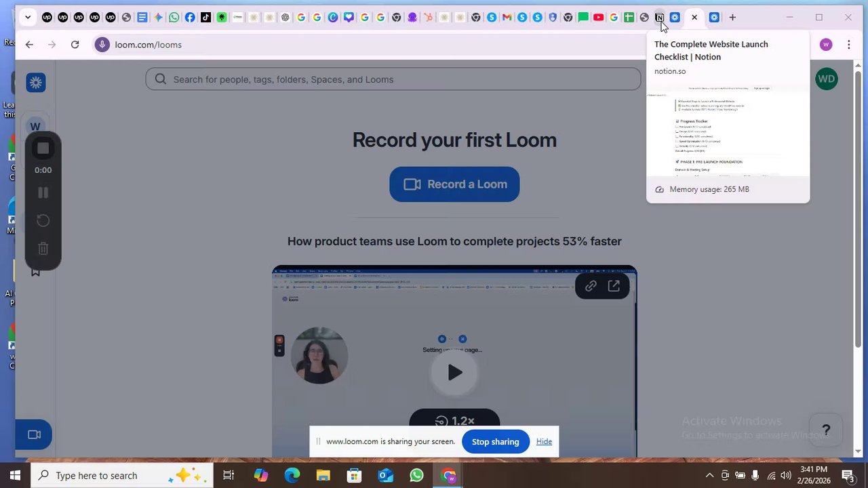The image size is (868, 488).
Task: Open the demo video in a new window
Action: point(614,286)
